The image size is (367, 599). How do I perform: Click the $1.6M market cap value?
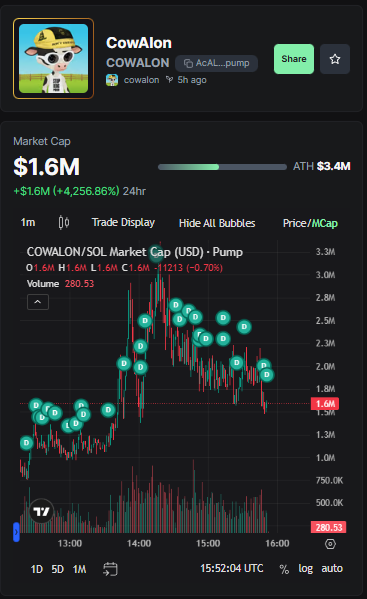47,167
